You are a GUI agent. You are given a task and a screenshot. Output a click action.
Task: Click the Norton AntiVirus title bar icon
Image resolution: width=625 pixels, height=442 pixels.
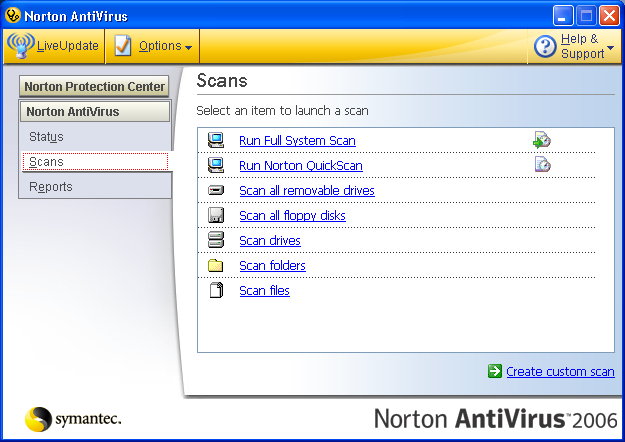tap(12, 16)
